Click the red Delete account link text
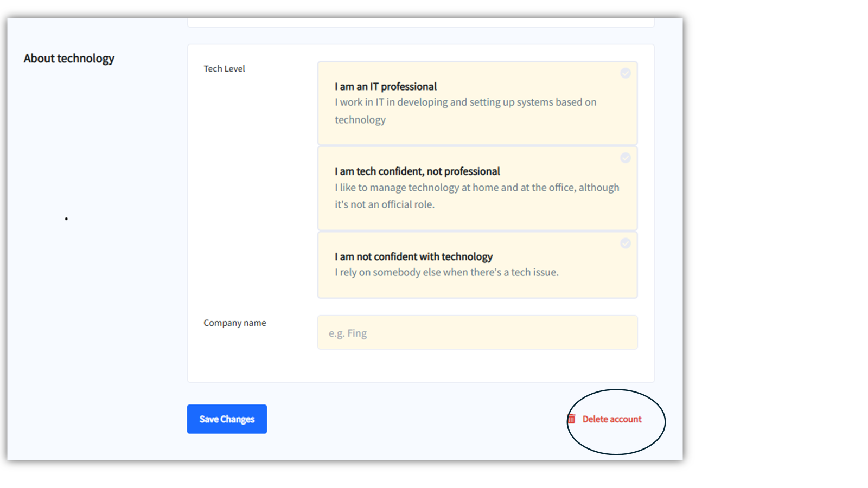The height and width of the screenshot is (488, 868). pyautogui.click(x=612, y=419)
